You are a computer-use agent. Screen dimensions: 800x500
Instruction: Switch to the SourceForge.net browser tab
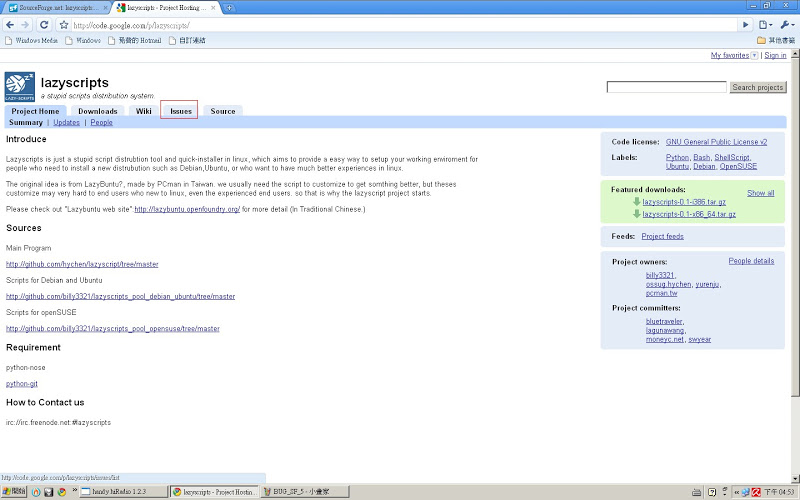[x=56, y=8]
